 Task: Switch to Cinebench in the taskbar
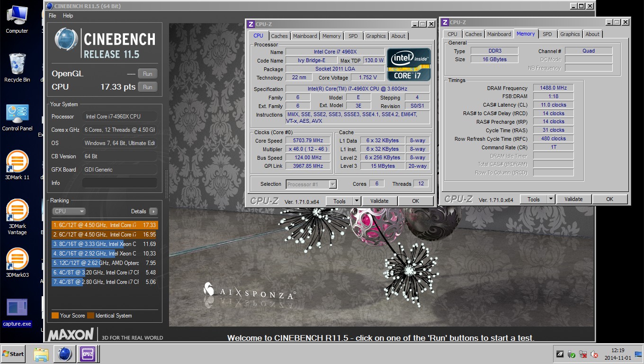pyautogui.click(x=64, y=354)
